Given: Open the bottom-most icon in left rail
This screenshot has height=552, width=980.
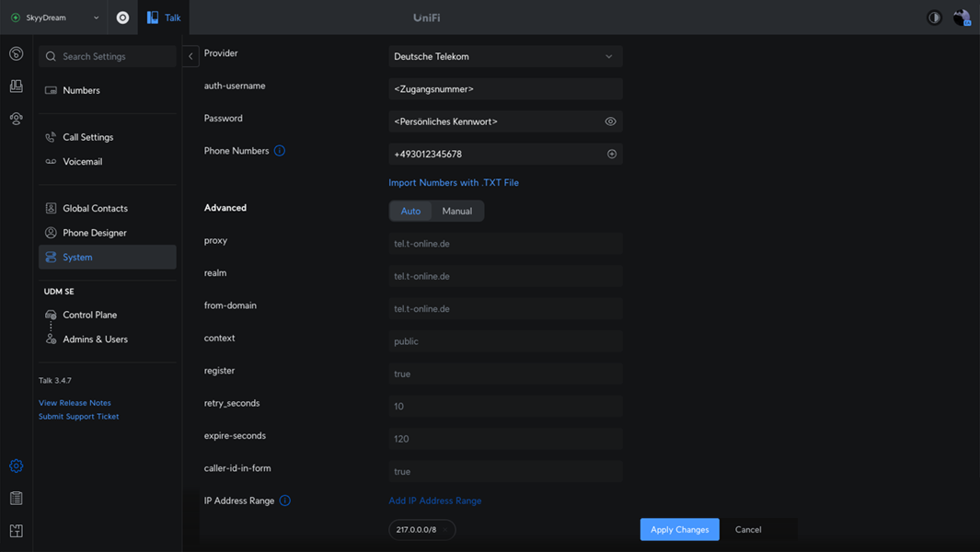Looking at the screenshot, I should point(17,531).
